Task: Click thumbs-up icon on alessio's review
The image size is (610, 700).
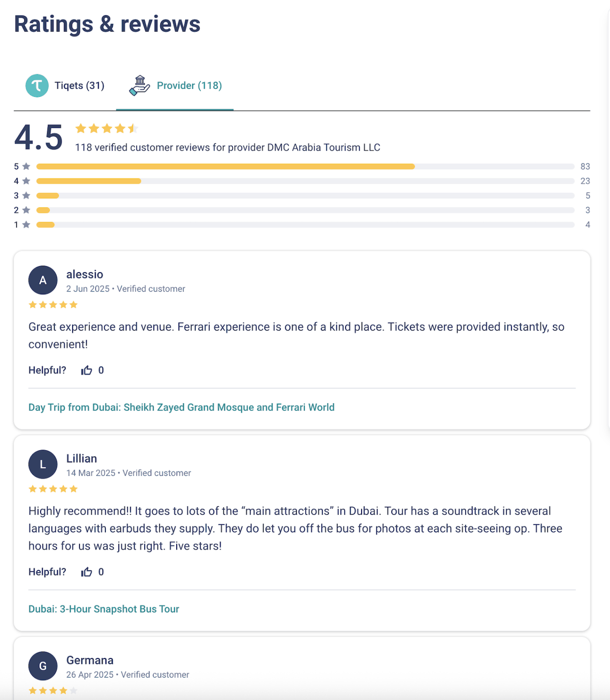Action: pyautogui.click(x=87, y=370)
